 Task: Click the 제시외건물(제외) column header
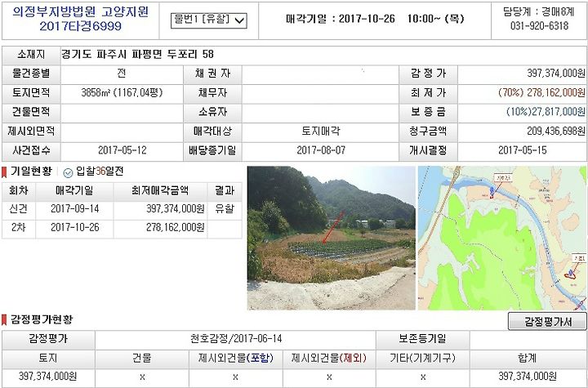pyautogui.click(x=329, y=358)
